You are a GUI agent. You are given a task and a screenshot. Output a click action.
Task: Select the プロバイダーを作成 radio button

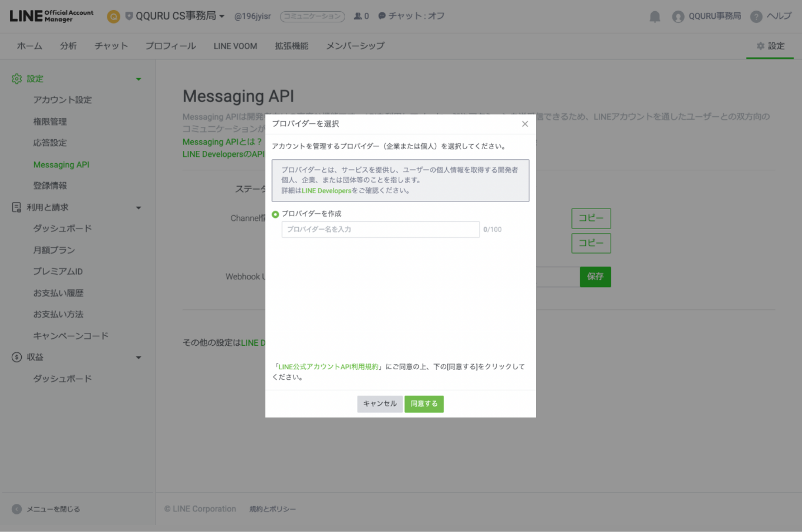tap(275, 214)
